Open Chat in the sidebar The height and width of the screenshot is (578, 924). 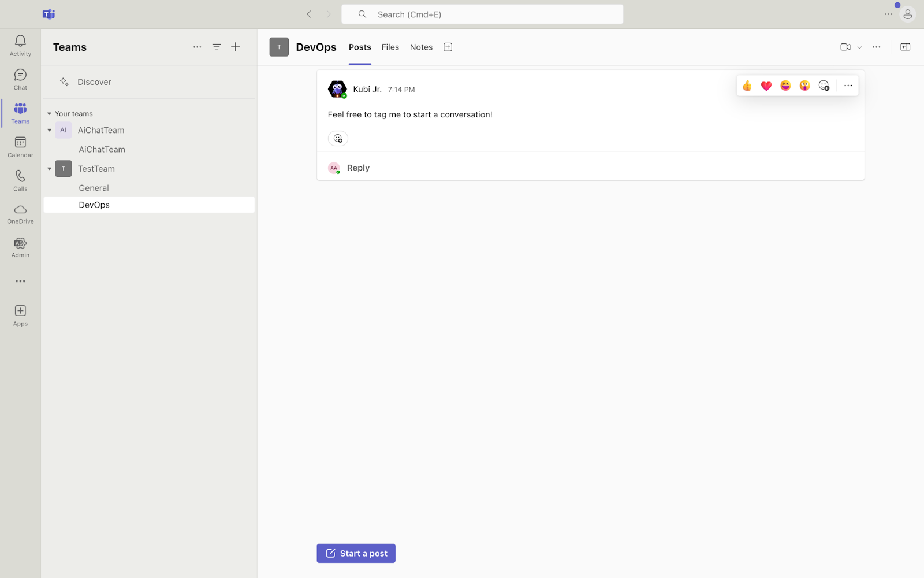pyautogui.click(x=20, y=79)
